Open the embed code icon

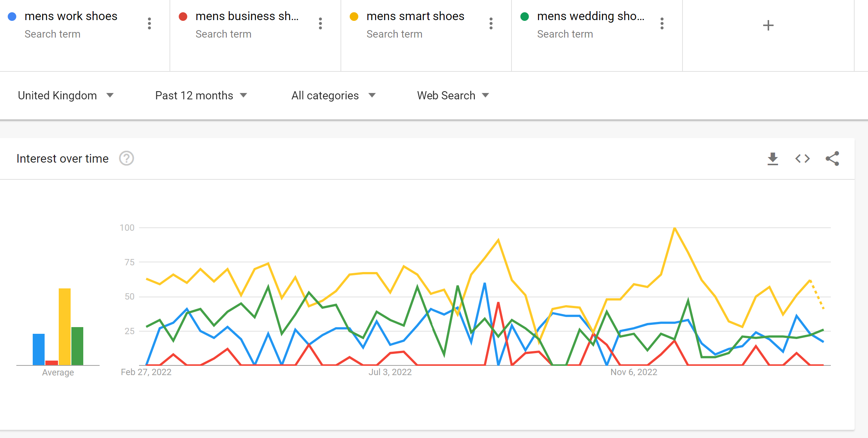803,159
